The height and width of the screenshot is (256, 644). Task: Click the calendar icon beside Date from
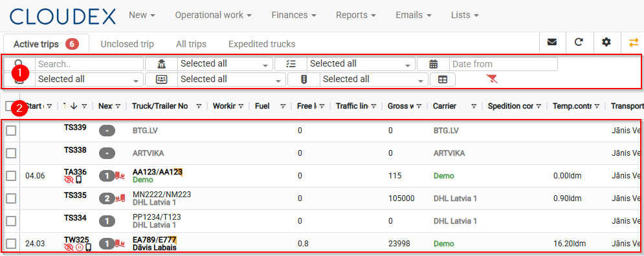433,64
